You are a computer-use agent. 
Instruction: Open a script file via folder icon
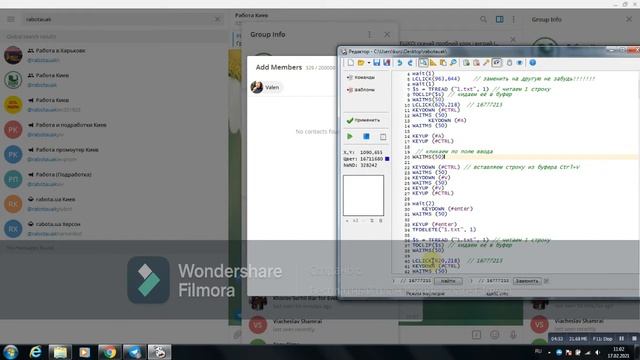(361, 63)
